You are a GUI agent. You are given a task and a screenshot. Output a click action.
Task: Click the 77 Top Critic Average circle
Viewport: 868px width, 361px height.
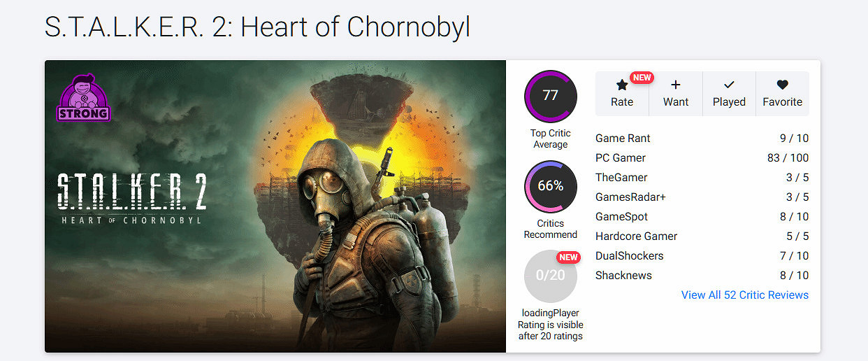550,96
